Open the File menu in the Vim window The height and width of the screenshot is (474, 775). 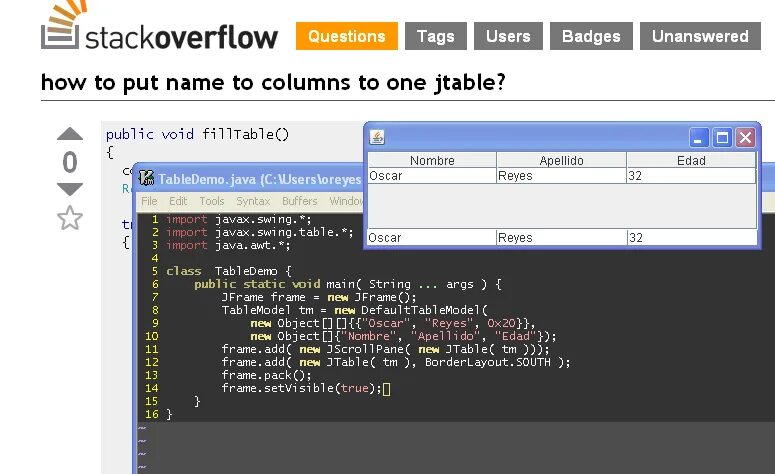point(149,201)
